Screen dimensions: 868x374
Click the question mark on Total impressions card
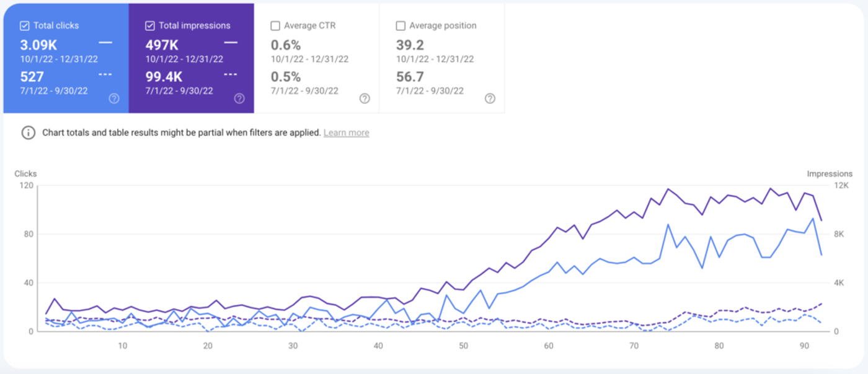tap(239, 98)
